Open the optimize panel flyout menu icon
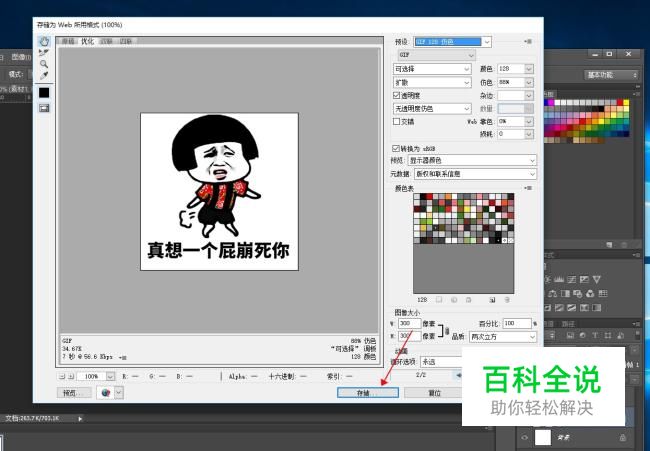The height and width of the screenshot is (451, 650). (x=528, y=41)
